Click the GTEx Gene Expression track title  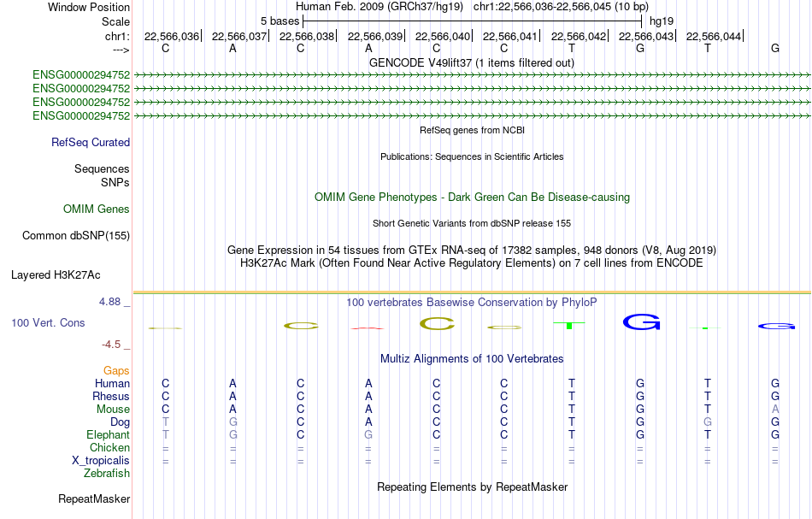coord(472,251)
